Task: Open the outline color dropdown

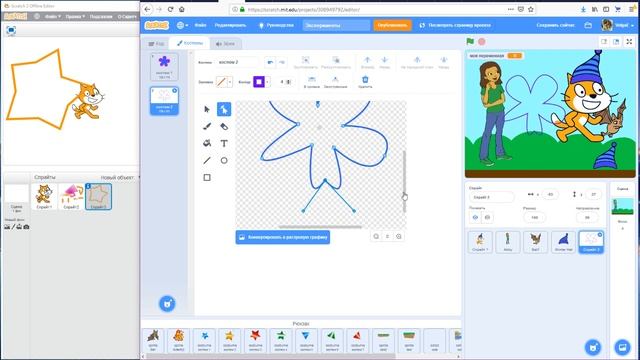Action: pyautogui.click(x=268, y=82)
